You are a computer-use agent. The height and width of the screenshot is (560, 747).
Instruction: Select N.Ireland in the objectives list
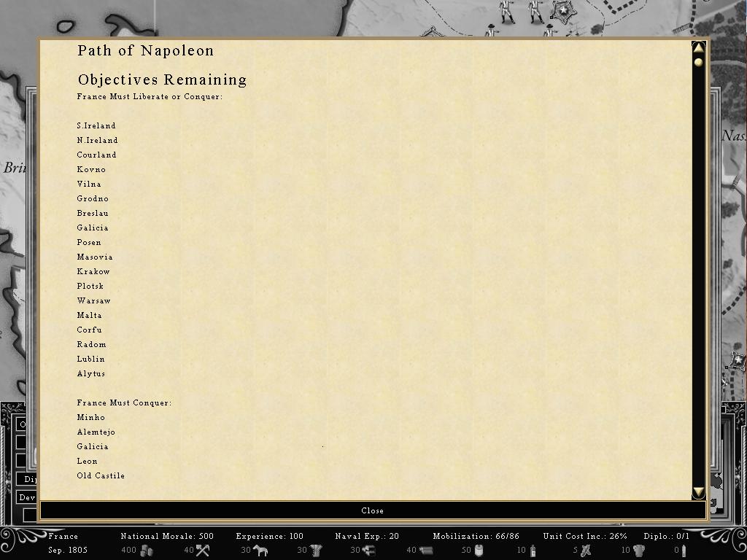pos(97,141)
